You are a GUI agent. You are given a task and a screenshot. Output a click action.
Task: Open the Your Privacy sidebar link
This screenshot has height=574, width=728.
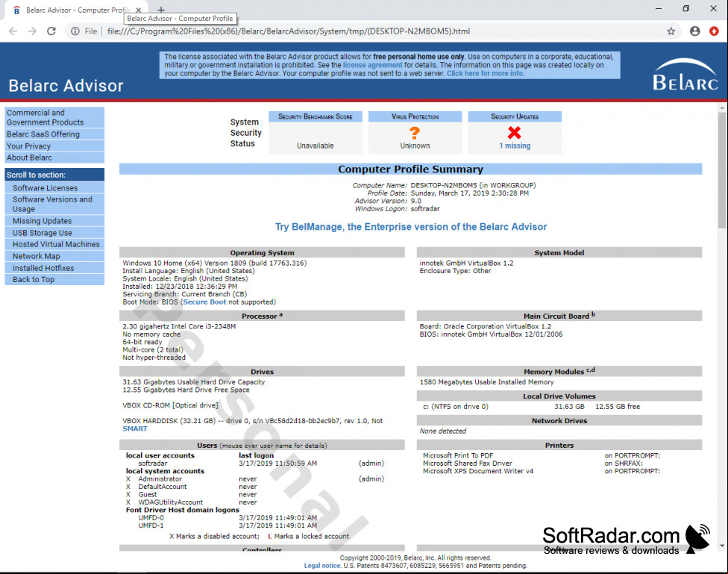[54, 146]
